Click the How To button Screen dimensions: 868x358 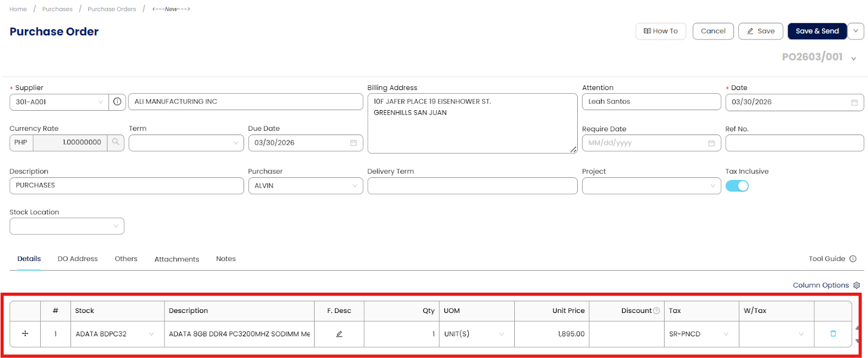(661, 31)
